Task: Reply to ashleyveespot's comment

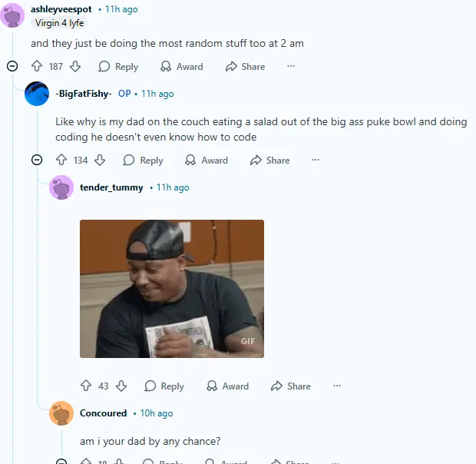Action: tap(118, 67)
